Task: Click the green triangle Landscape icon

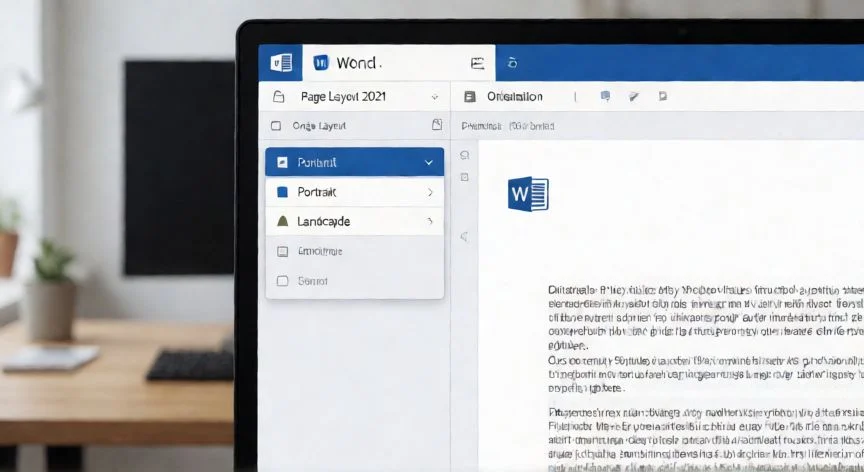Action: 283,221
